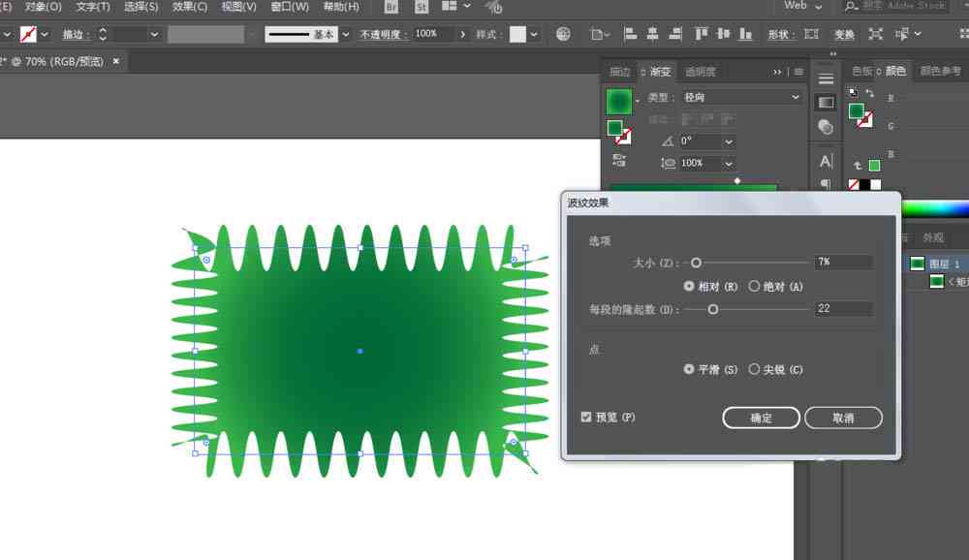This screenshot has width=969, height=560.
Task: Select the Corner (尖锐) points option
Action: click(754, 369)
